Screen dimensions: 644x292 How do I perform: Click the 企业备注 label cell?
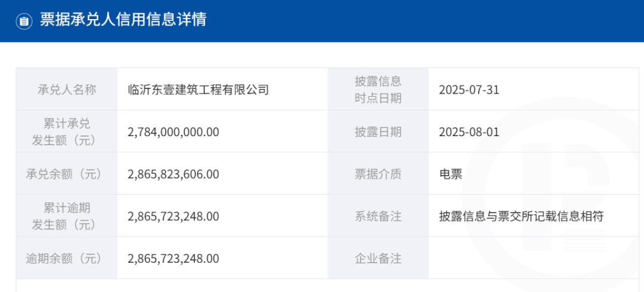pos(378,259)
